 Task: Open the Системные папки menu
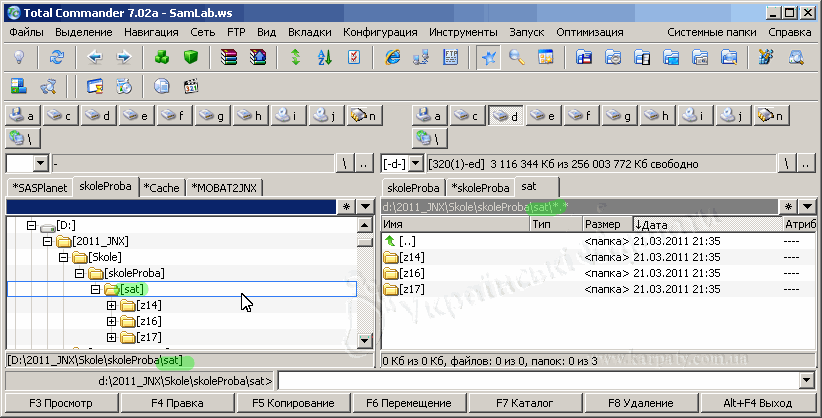click(x=712, y=33)
